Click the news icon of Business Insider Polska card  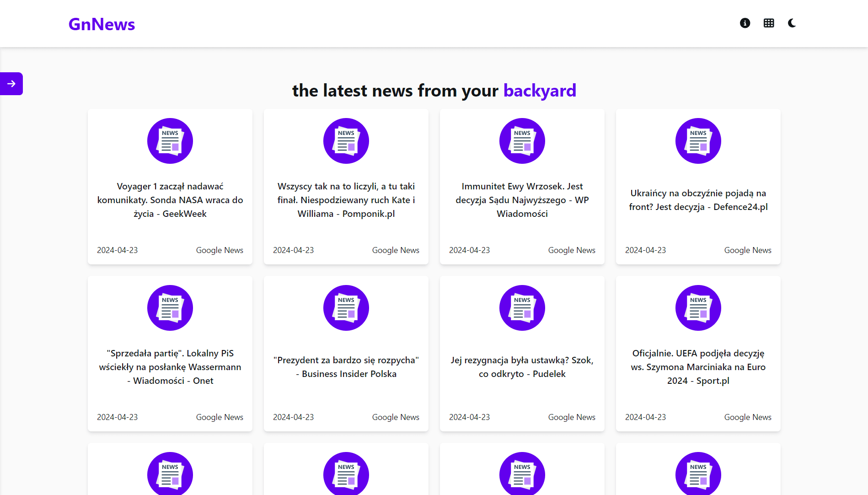pyautogui.click(x=346, y=308)
